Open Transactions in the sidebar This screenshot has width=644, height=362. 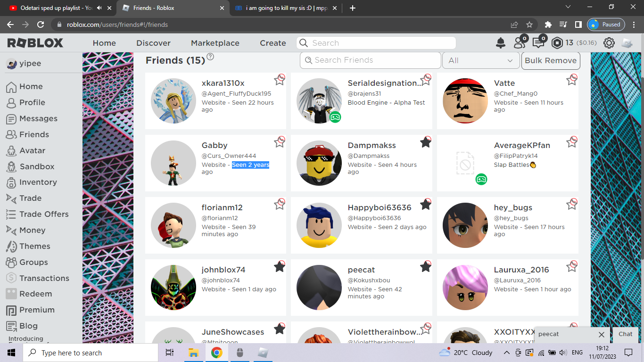pyautogui.click(x=44, y=278)
